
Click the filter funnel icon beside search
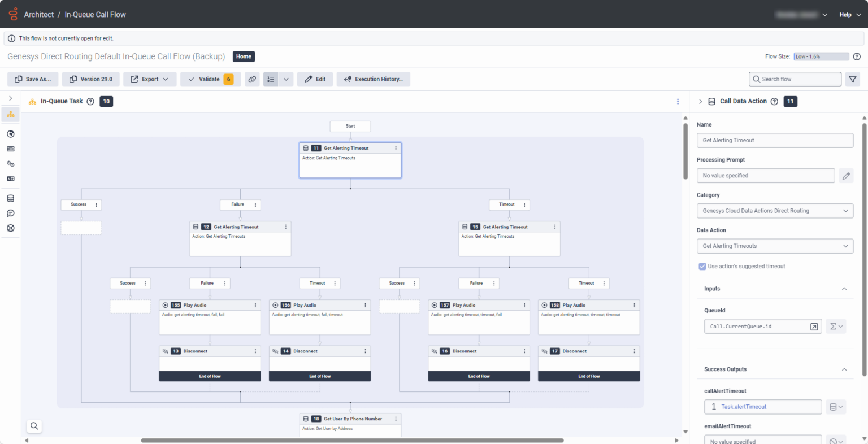coord(852,80)
